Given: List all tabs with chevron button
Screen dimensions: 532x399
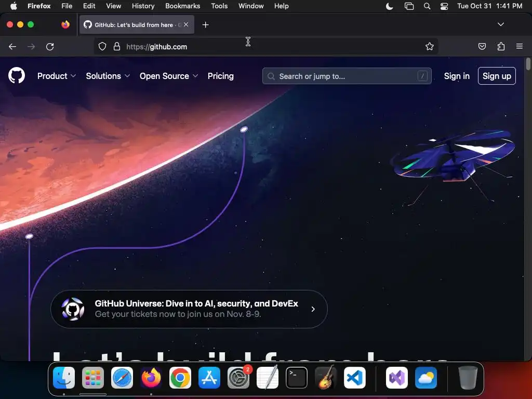Looking at the screenshot, I should [500, 24].
